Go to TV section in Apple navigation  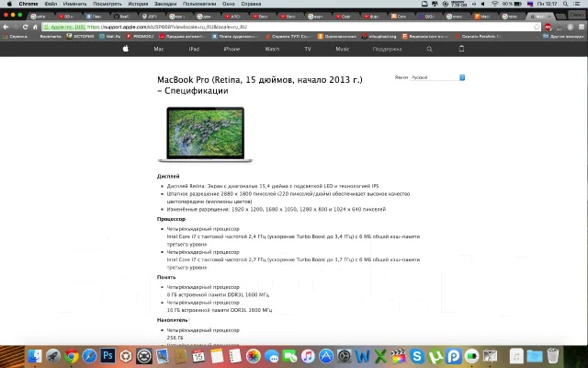[x=308, y=49]
